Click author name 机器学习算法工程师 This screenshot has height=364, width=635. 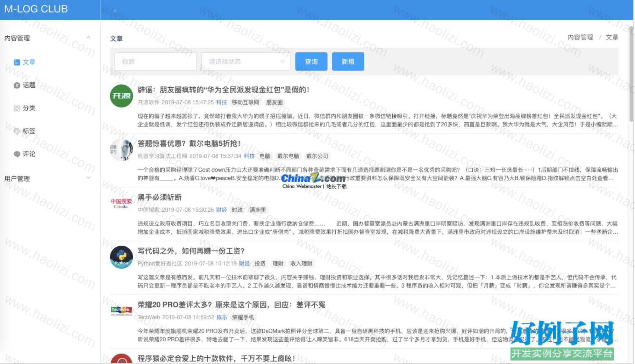(162, 156)
